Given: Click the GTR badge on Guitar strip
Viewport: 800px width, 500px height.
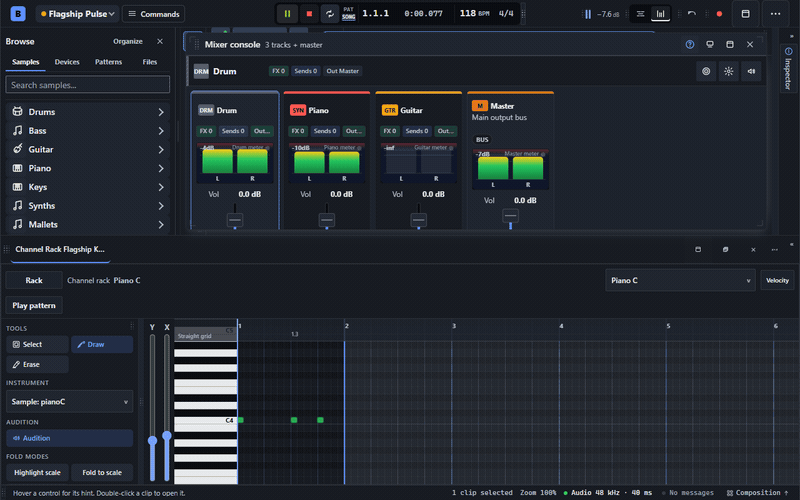Looking at the screenshot, I should pos(390,110).
